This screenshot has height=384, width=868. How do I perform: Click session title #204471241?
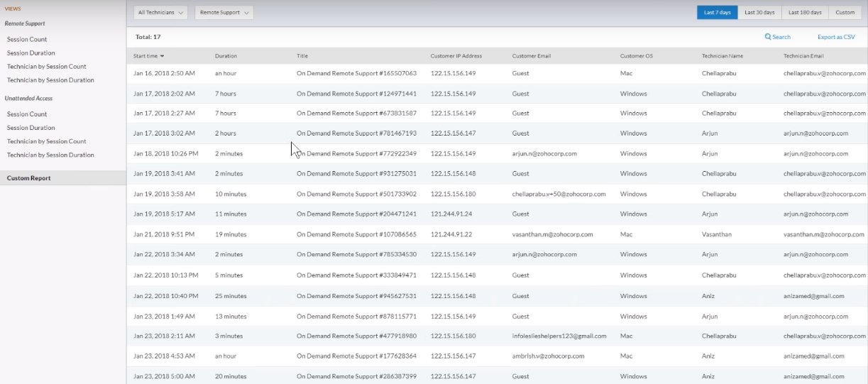[356, 214]
